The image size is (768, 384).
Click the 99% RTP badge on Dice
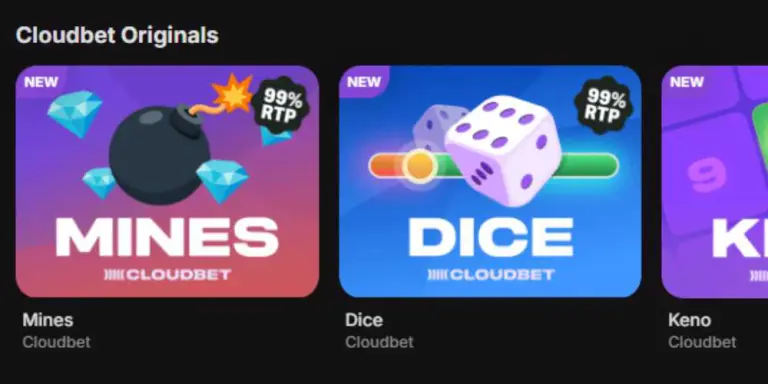tap(603, 104)
